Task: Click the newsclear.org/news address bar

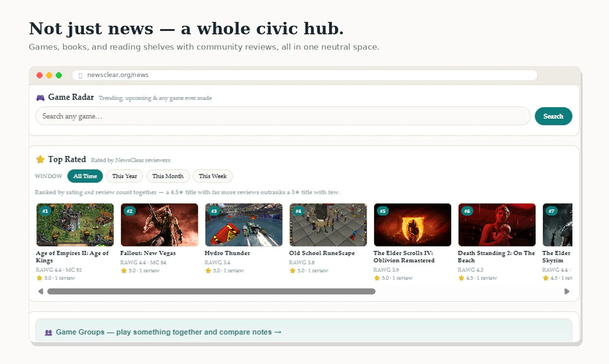Action: tap(304, 75)
